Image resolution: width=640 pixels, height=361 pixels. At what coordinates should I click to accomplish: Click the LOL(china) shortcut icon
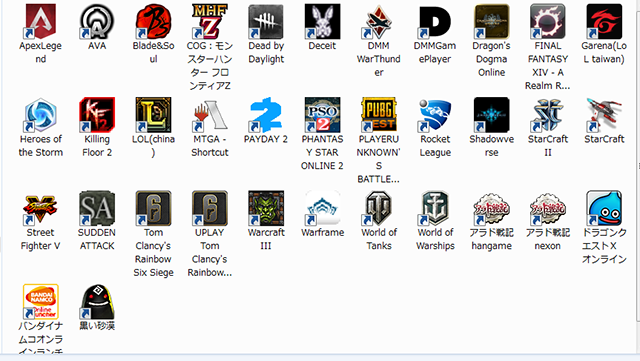tap(153, 115)
